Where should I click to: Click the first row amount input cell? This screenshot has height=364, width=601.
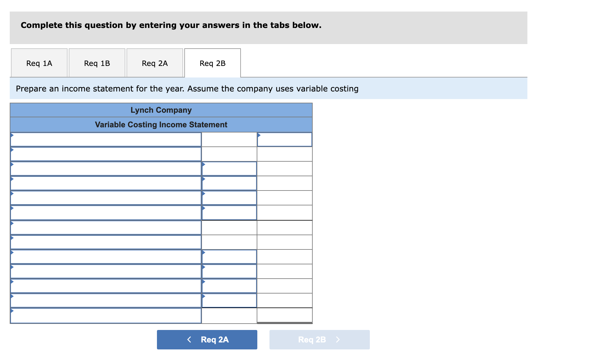[x=229, y=139]
